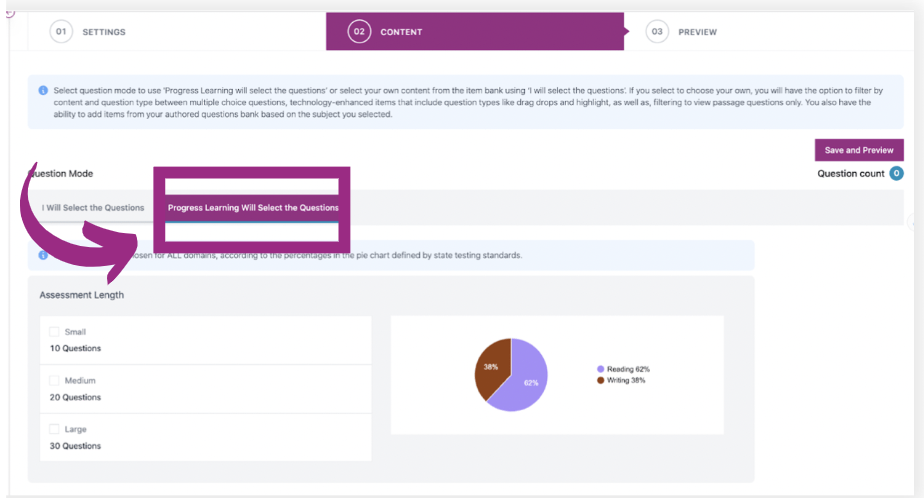This screenshot has width=924, height=498.
Task: Check the Small assessment length box
Action: point(54,332)
